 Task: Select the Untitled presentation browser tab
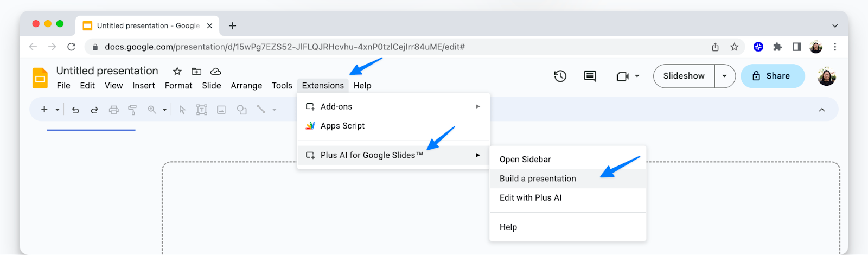coord(148,25)
